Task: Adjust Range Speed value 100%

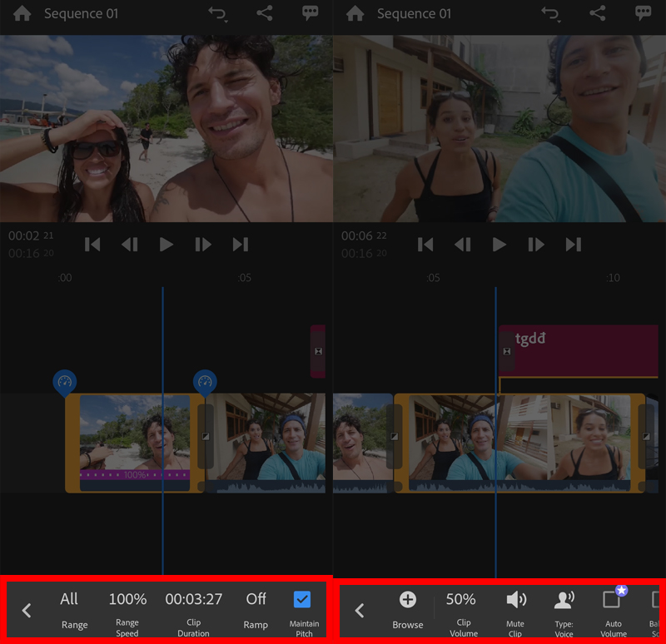Action: [x=127, y=599]
